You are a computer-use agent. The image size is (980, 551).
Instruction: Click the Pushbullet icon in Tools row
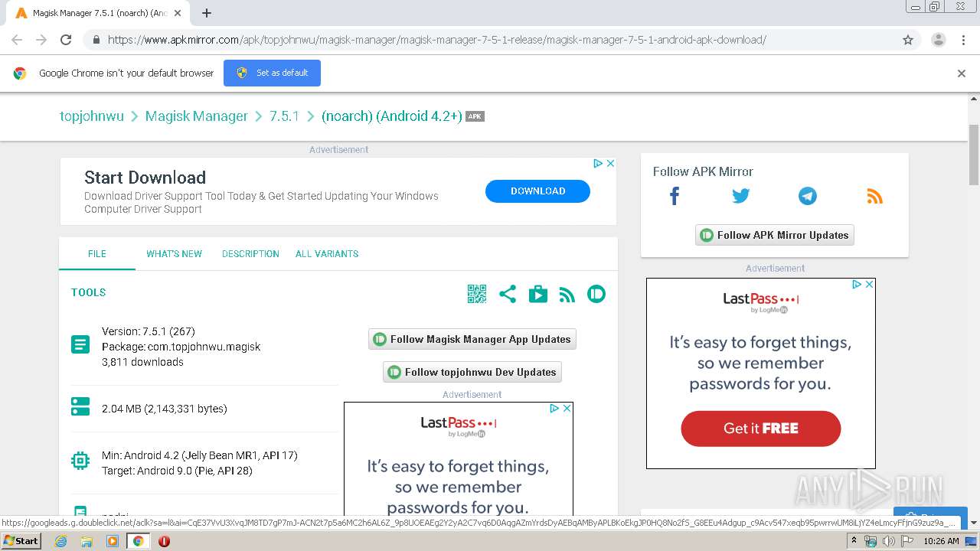point(596,294)
